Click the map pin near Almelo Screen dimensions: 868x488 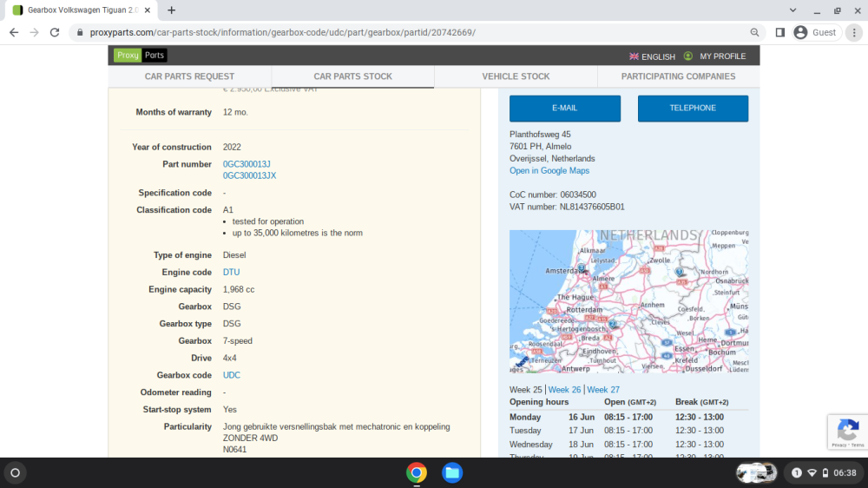coord(680,272)
